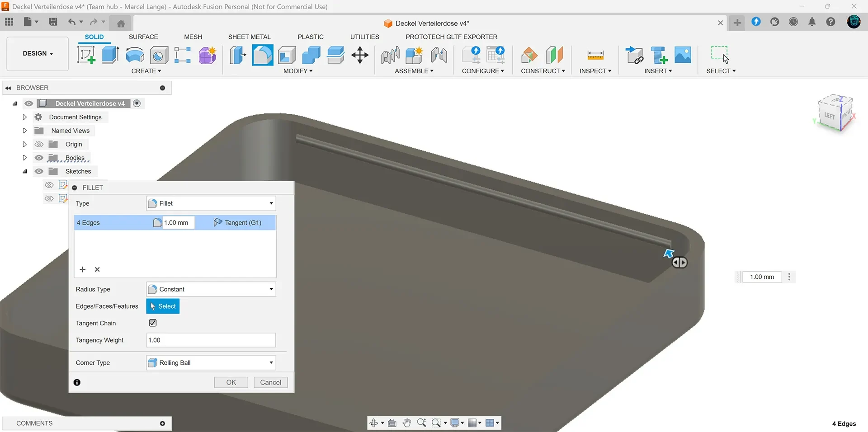Click the Pan hand navigation icon

point(407,423)
